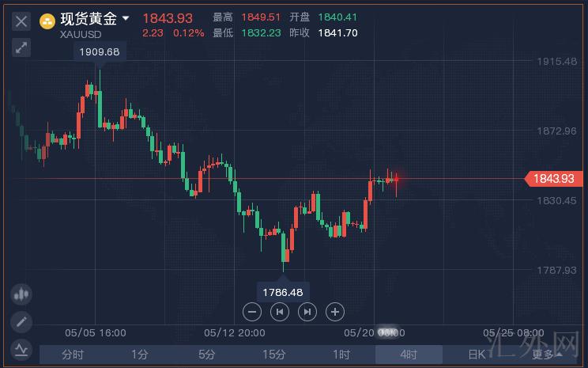Click the gold bar symbol icon
This screenshot has width=588, height=368.
click(x=47, y=20)
